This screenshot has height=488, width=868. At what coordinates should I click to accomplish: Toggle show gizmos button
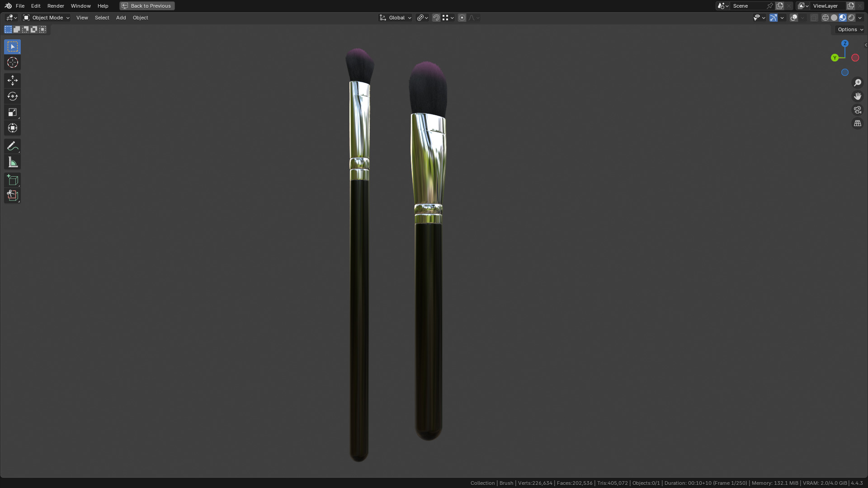[x=774, y=18]
